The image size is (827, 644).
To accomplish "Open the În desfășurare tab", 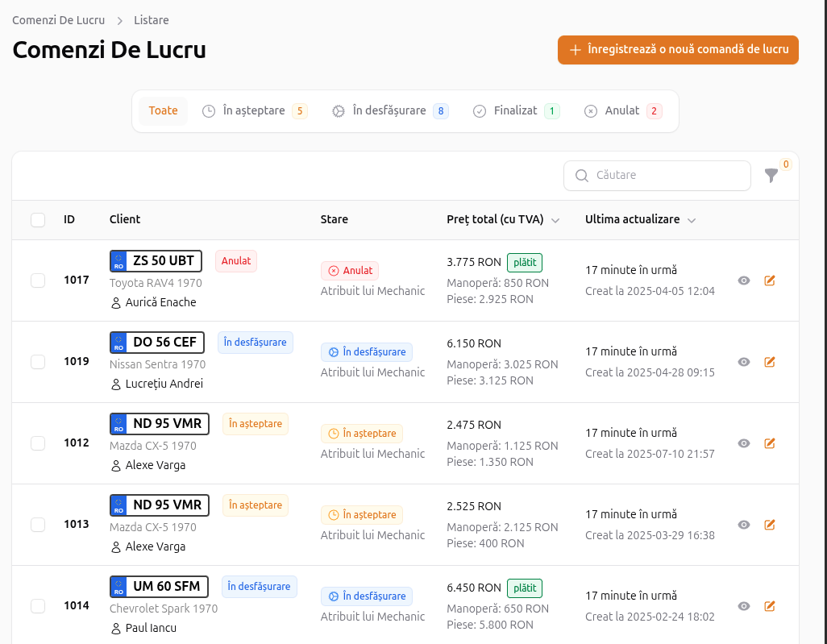I will coord(389,110).
